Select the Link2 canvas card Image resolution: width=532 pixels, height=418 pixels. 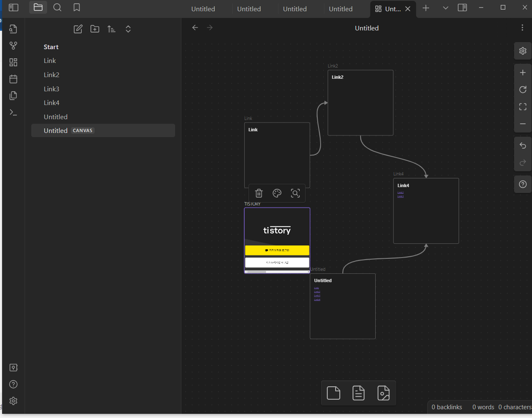click(x=361, y=103)
